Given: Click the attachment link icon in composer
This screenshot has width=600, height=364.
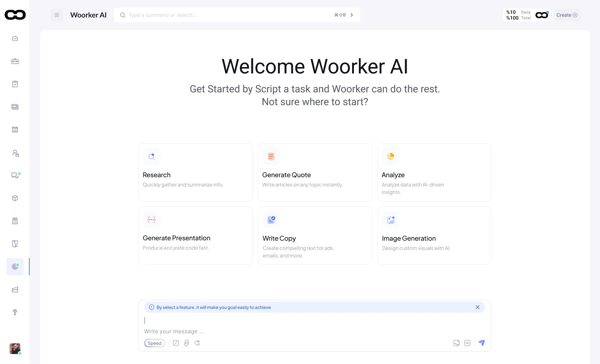Looking at the screenshot, I should (x=187, y=343).
